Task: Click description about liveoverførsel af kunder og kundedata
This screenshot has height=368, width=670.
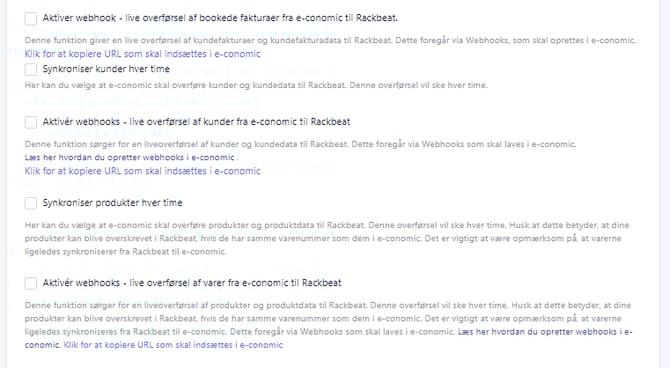Action: click(x=300, y=144)
